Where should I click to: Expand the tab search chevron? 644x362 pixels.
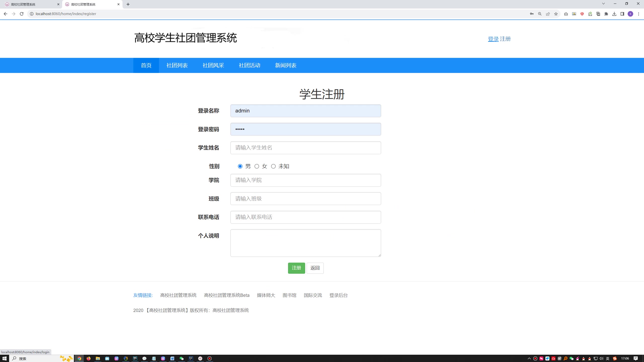pos(603,4)
